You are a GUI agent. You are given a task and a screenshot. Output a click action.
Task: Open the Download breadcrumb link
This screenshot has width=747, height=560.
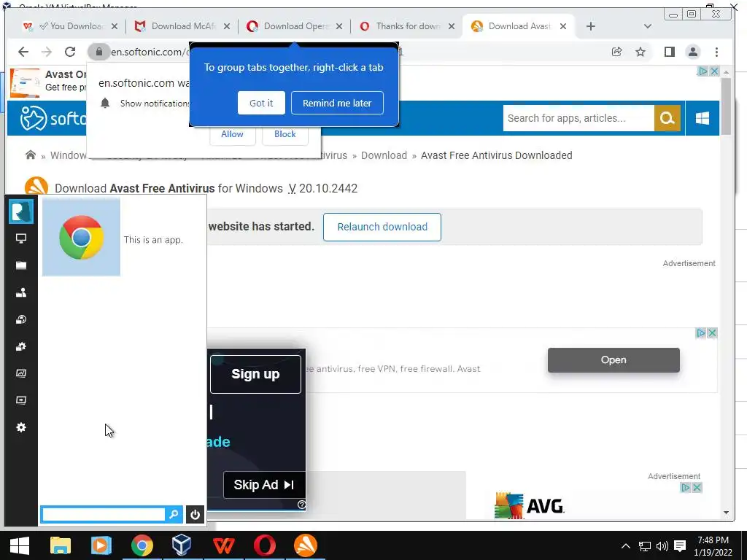(384, 155)
